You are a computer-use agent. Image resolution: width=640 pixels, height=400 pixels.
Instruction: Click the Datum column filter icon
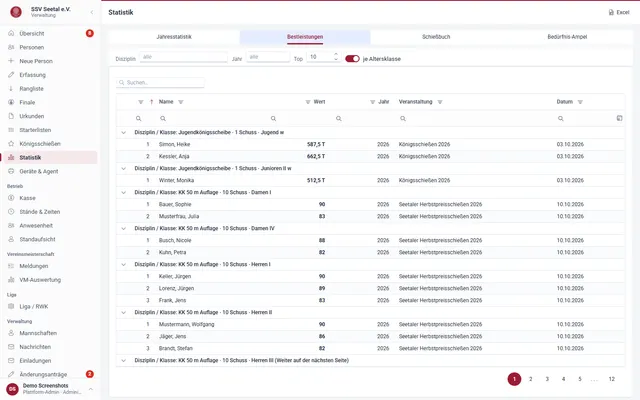[x=580, y=102]
